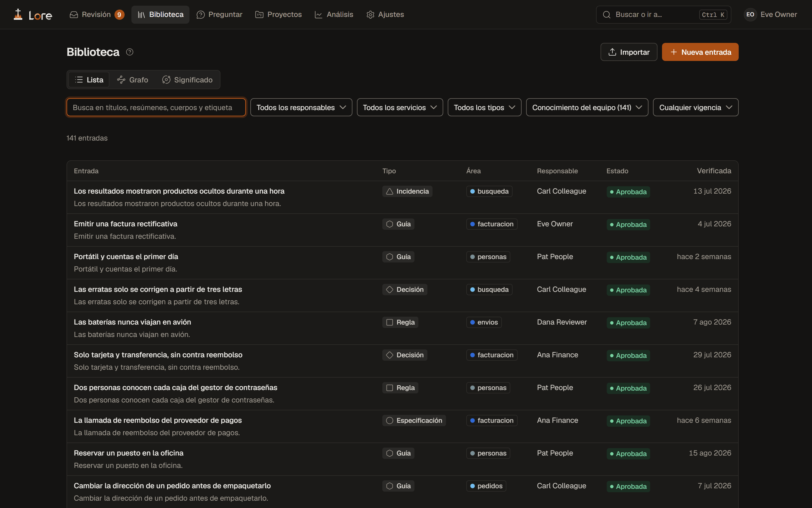Click the Estado column header
The width and height of the screenshot is (812, 508).
coord(617,171)
